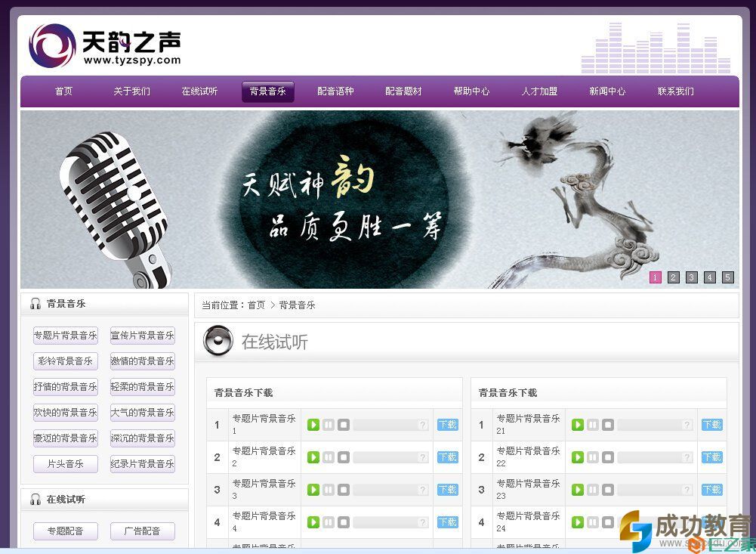Jump to banner slide 5
The image size is (756, 554).
727,277
